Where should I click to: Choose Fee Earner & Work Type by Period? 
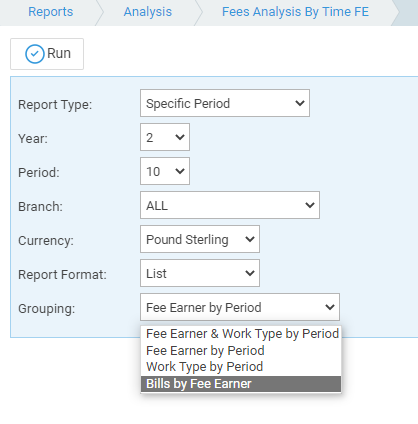[x=241, y=334]
